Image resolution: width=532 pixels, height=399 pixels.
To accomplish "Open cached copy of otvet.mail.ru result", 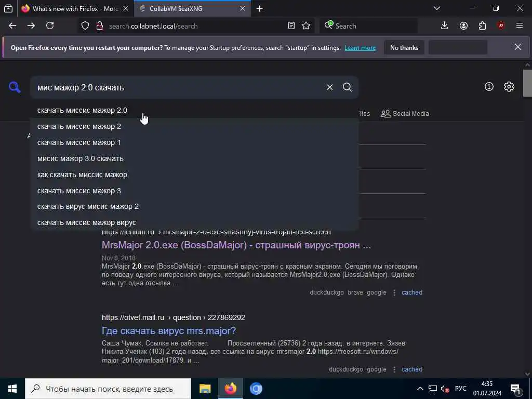I will click(x=412, y=369).
